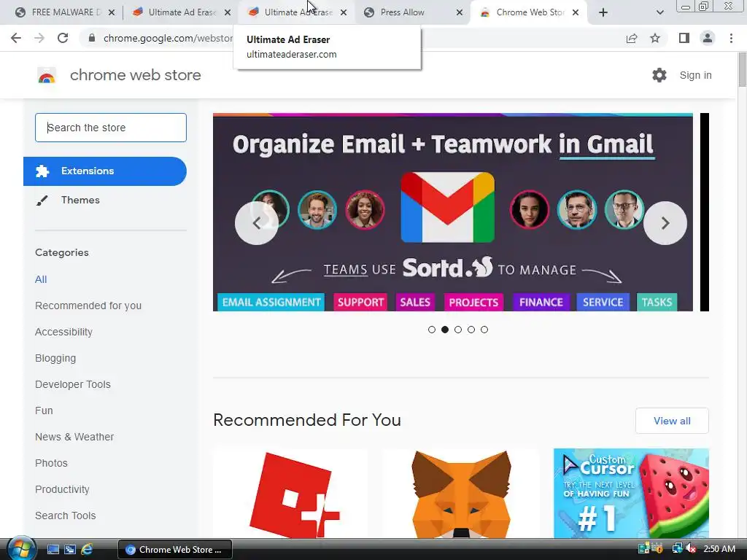Click the address bar URL
This screenshot has width=747, height=560.
[x=168, y=38]
